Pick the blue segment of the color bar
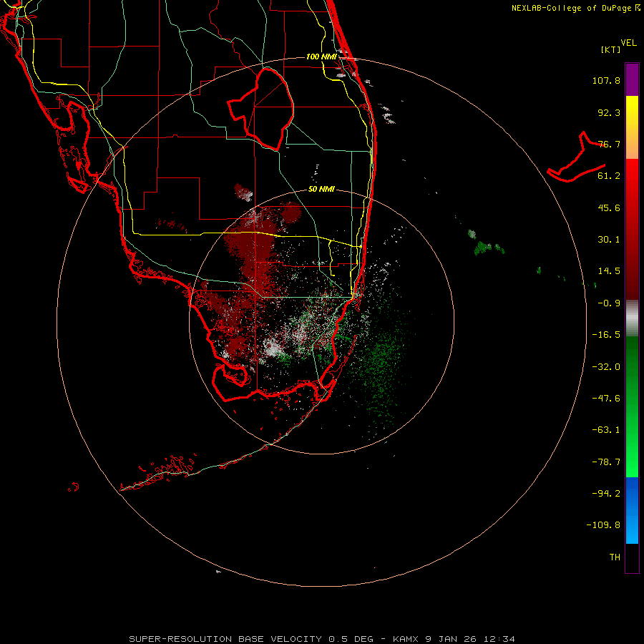644x644 pixels. [x=632, y=510]
